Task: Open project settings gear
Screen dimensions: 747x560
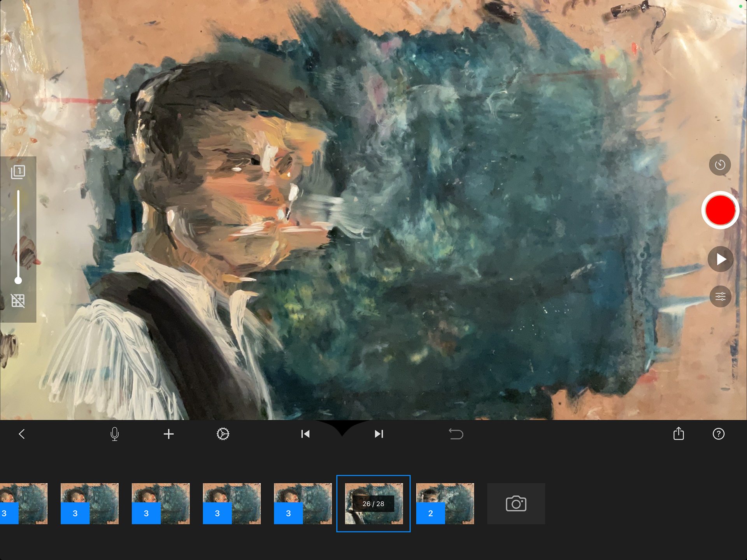Action: click(223, 434)
